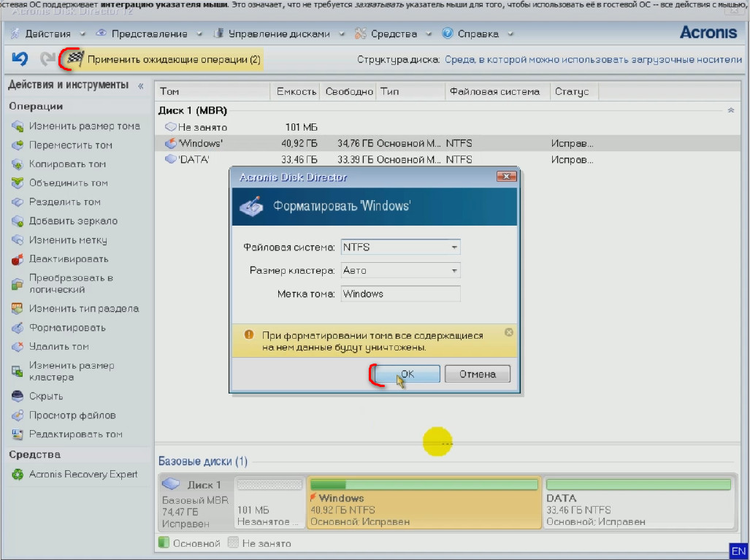Confirm formatting with the OK button
The width and height of the screenshot is (750, 560).
407,375
